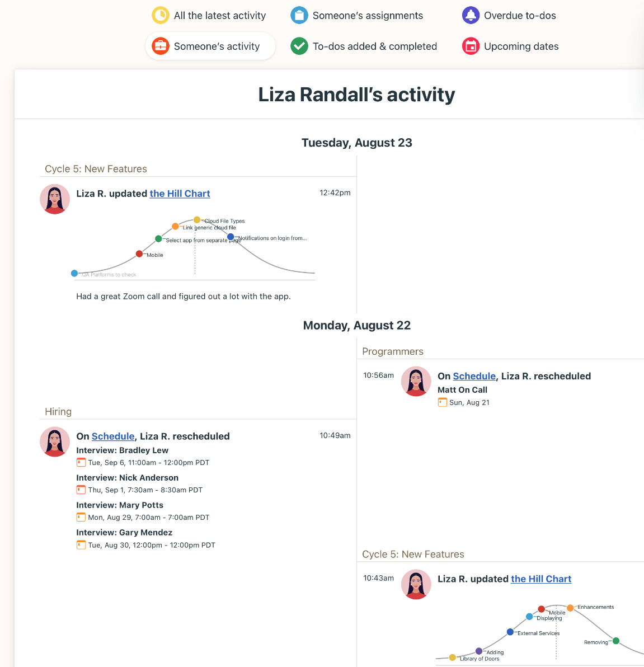
Task: Click red Mobile dot on Monday hill chart
Action: [x=542, y=609]
